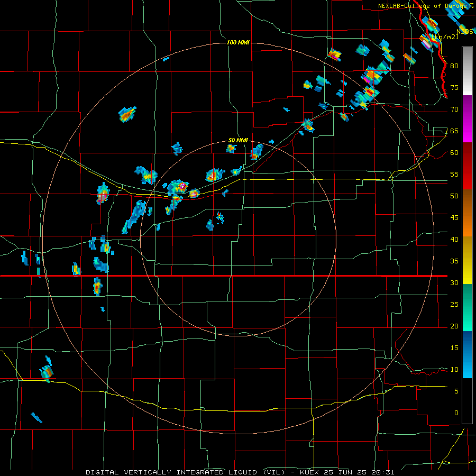Click the 55 value on the color scale
Viewport: 476px width, 476px height.
click(x=454, y=174)
